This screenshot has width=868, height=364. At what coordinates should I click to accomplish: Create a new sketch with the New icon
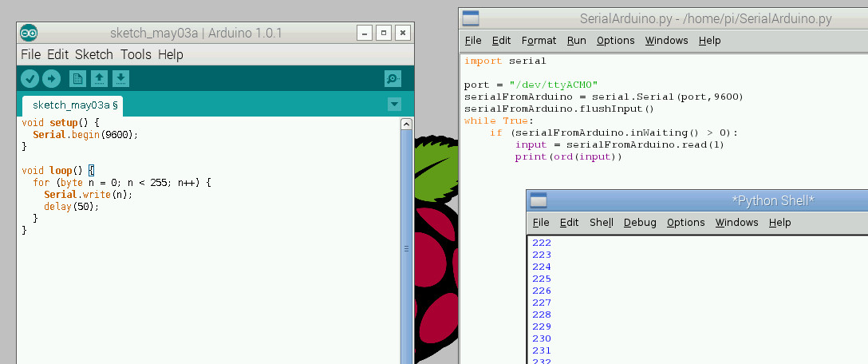point(77,79)
